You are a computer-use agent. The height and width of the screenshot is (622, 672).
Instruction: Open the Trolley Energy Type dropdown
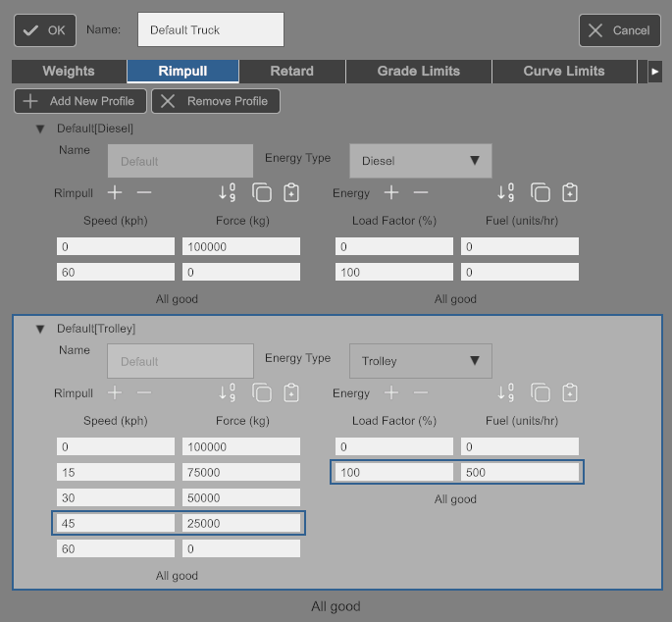[421, 361]
